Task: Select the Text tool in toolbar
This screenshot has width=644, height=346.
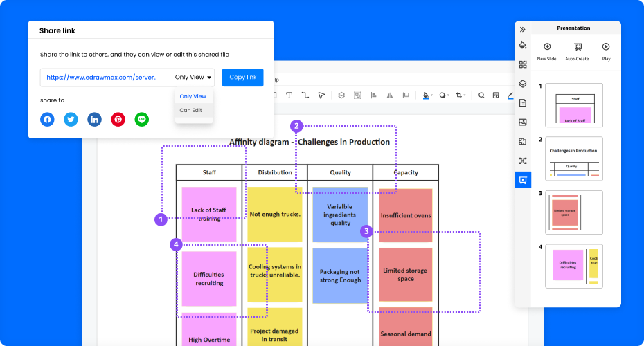Action: click(289, 95)
